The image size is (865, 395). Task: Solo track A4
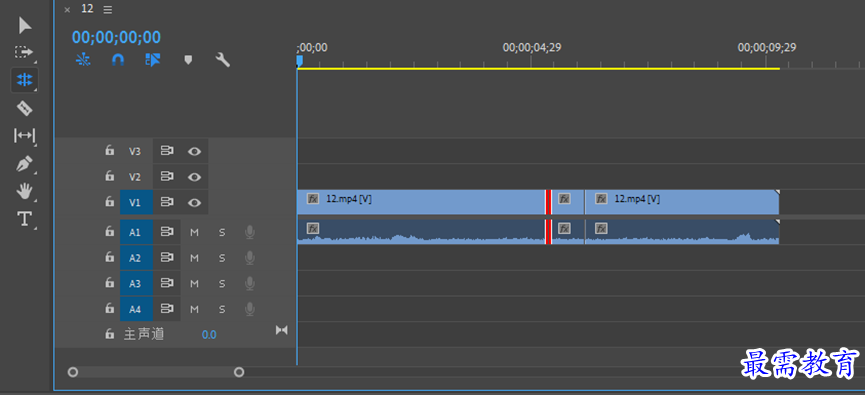point(222,309)
